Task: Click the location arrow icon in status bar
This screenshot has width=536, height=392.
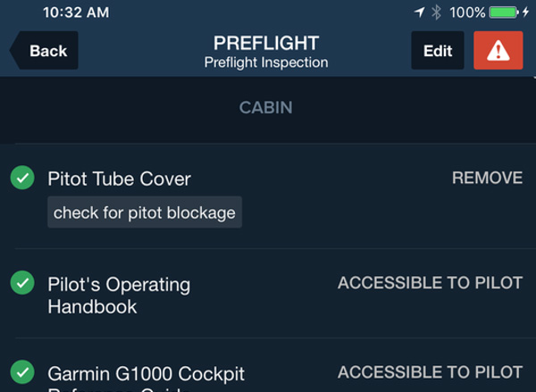Action: pyautogui.click(x=420, y=13)
